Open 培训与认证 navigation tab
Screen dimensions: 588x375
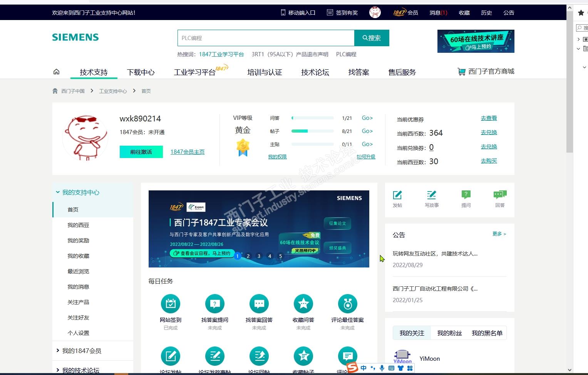coord(265,72)
